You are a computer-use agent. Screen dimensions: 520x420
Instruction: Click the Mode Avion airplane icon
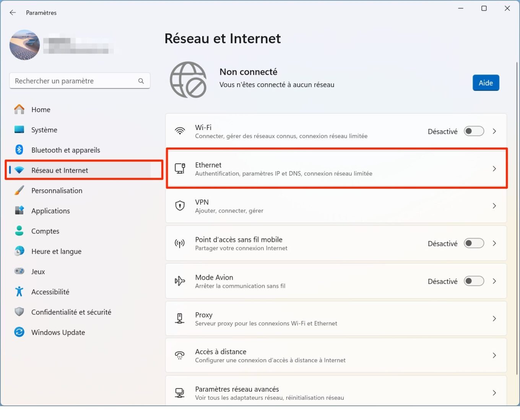[180, 281]
